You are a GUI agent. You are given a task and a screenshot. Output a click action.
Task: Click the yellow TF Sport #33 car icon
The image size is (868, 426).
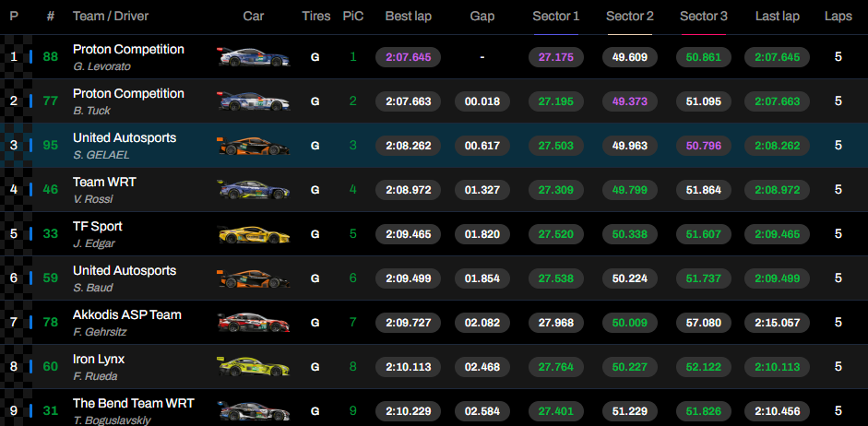(254, 234)
